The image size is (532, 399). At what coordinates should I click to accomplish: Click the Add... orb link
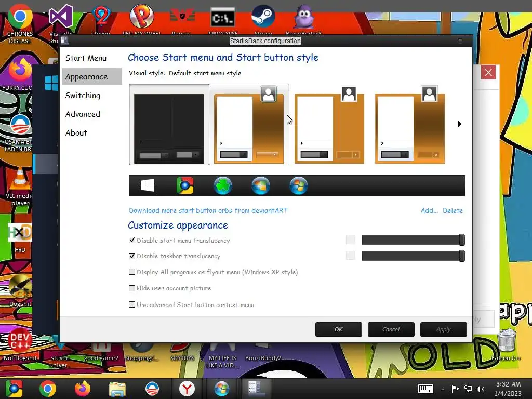(x=429, y=210)
